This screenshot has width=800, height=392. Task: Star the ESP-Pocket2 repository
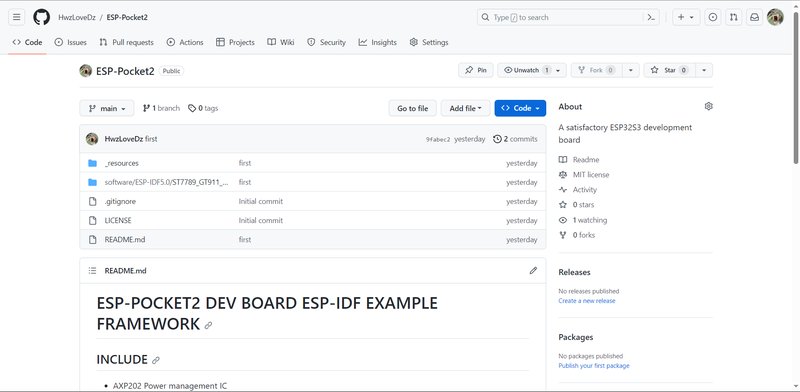[x=669, y=70]
